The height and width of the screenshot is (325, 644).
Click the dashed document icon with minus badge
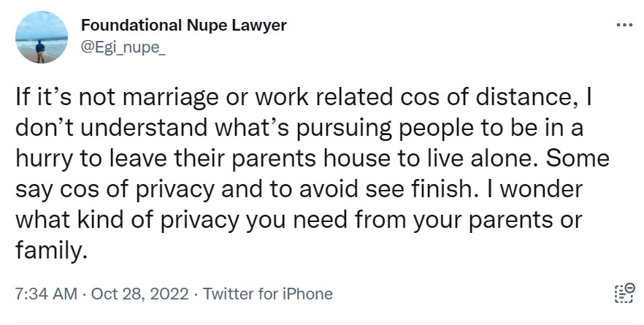[624, 294]
